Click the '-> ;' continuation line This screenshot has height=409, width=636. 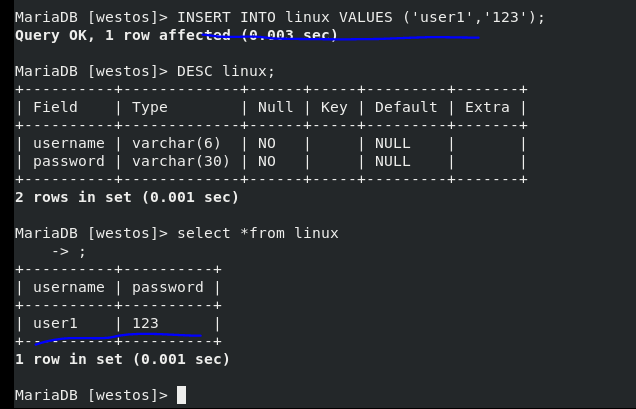[x=69, y=252]
